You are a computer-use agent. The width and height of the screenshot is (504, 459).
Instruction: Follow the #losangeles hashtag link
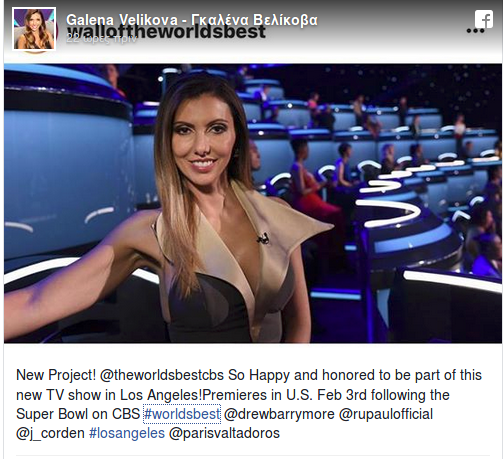tap(127, 433)
